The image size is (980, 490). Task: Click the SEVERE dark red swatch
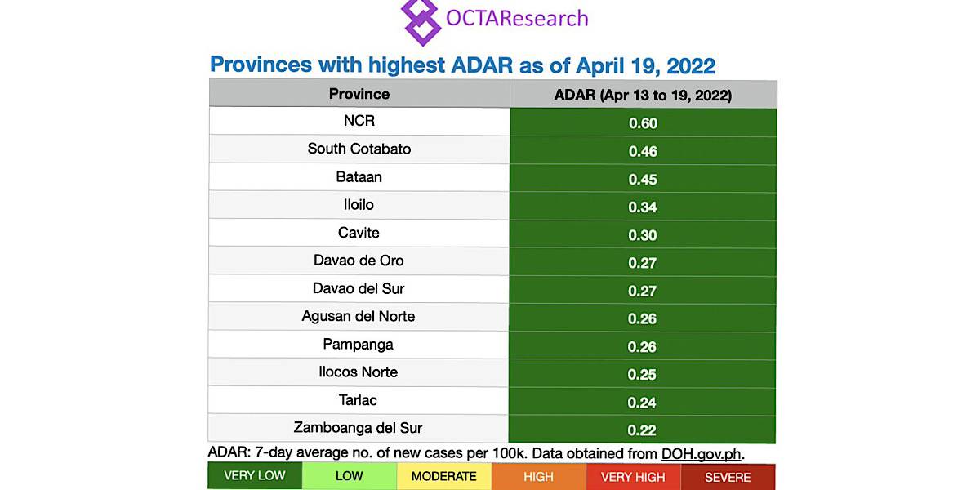[x=728, y=476]
